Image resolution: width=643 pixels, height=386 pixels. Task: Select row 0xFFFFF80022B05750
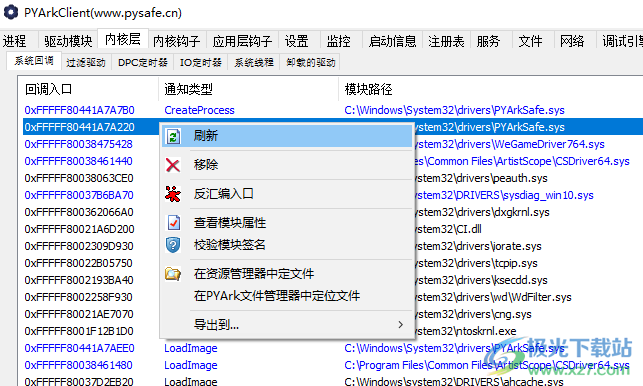78,263
